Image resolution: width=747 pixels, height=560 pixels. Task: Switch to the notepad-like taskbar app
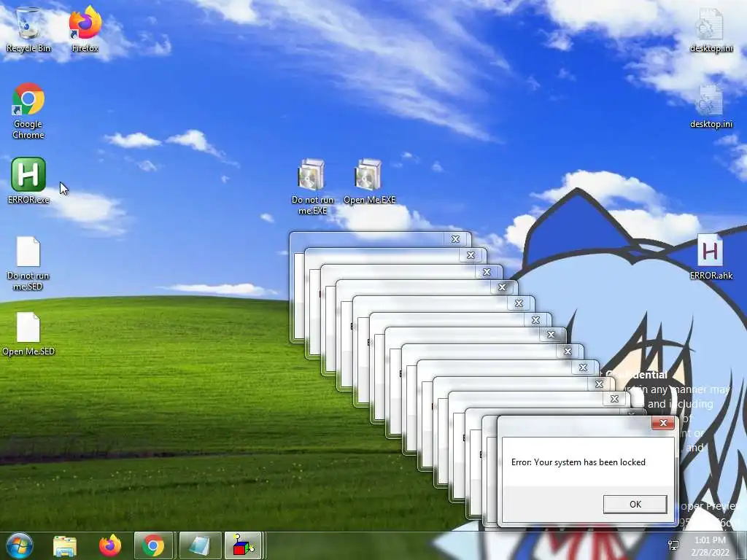point(200,545)
